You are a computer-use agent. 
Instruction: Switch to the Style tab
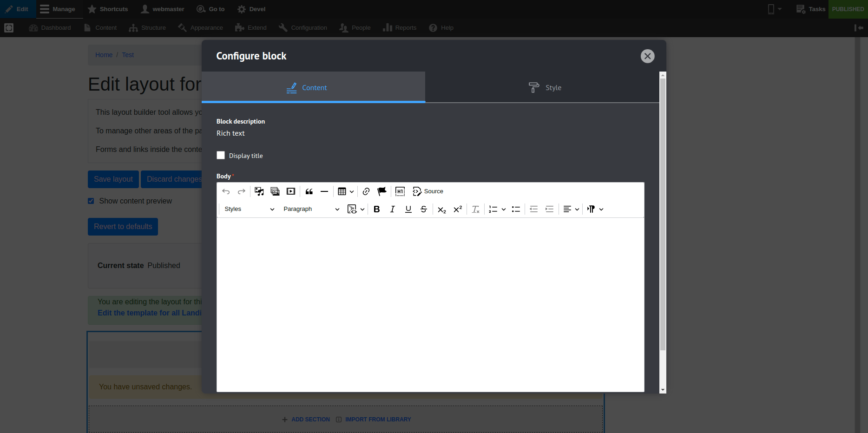click(x=545, y=88)
